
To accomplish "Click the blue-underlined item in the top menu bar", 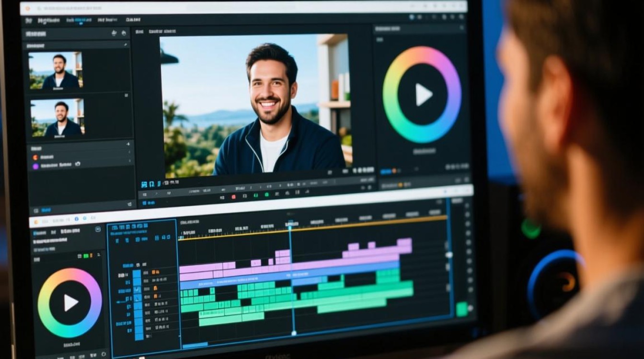I will point(80,21).
